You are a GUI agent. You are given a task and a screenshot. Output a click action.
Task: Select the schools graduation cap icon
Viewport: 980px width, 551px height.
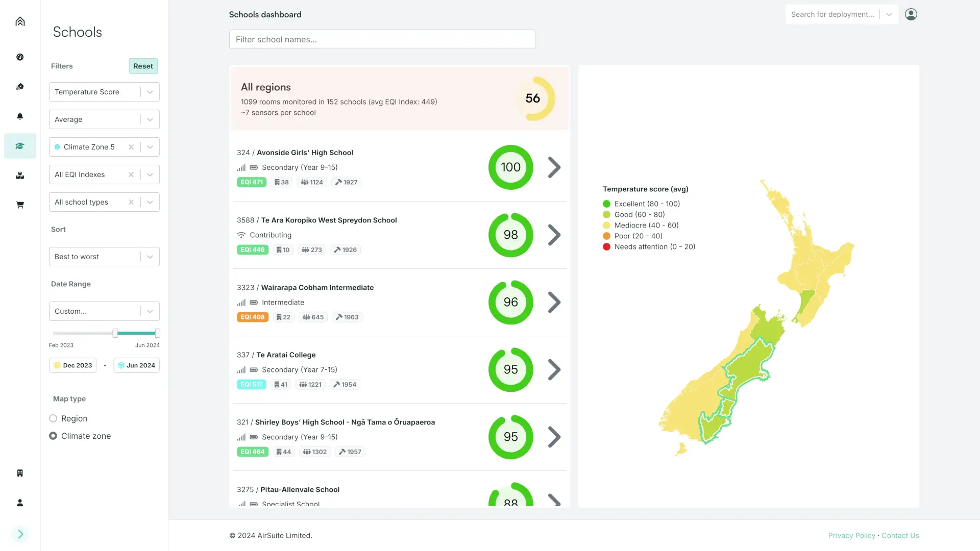pyautogui.click(x=20, y=146)
